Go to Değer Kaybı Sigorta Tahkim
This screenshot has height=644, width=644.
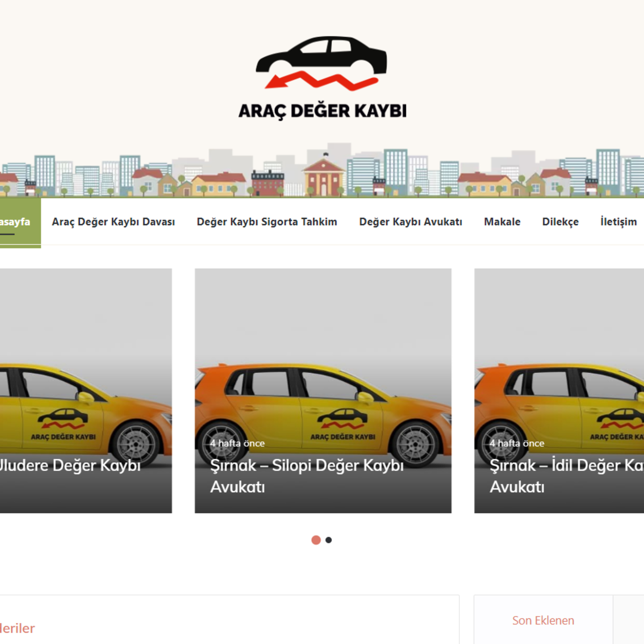click(267, 222)
